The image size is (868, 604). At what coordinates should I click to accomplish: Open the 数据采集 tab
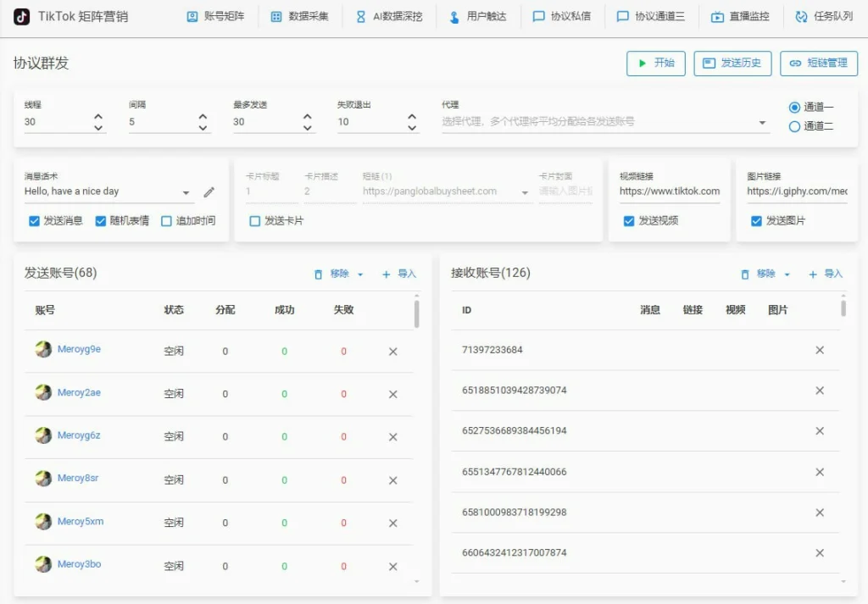299,16
